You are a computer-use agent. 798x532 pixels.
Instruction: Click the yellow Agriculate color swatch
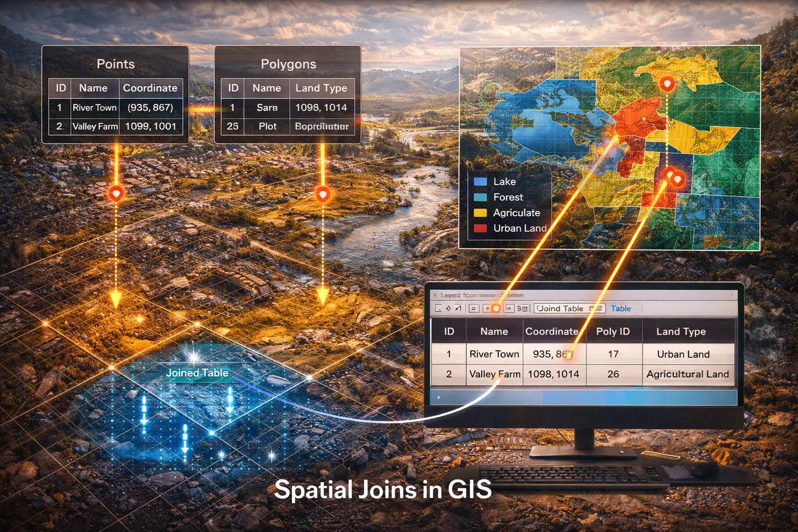coord(481,212)
